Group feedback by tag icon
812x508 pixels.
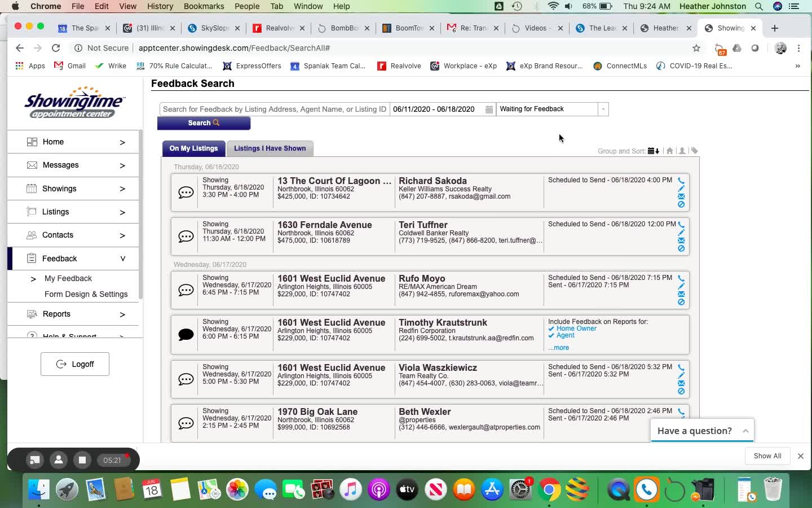tap(695, 151)
